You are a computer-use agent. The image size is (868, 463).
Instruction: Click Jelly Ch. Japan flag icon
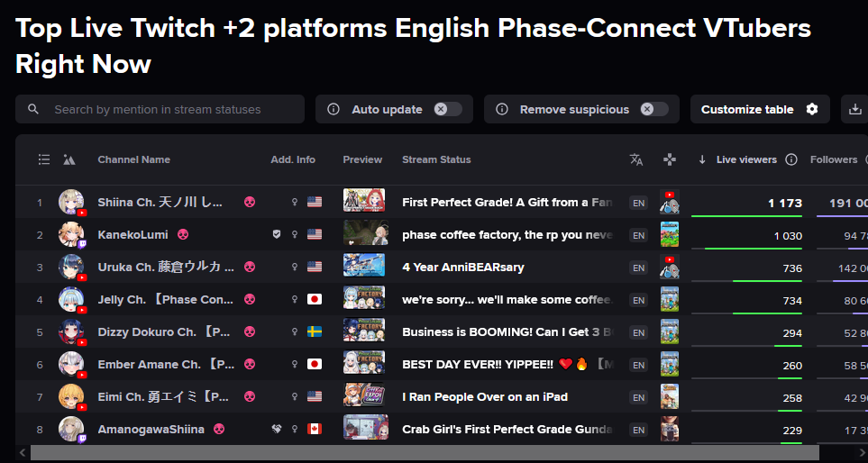tap(315, 299)
